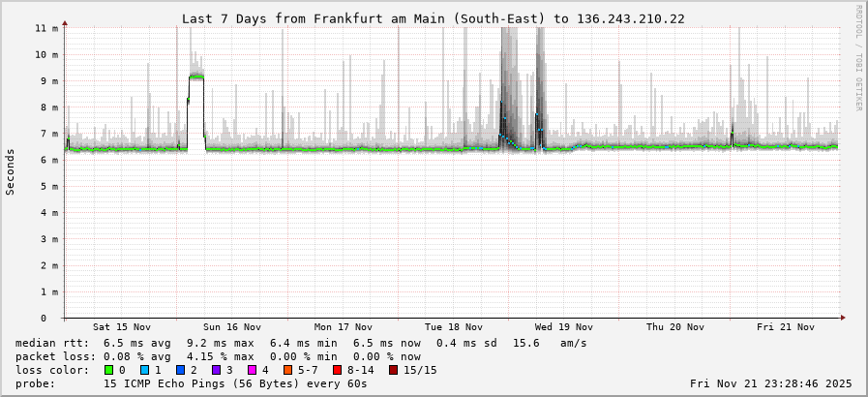Select the red loss swatch for 8-14
This screenshot has height=397, width=868.
[x=337, y=370]
